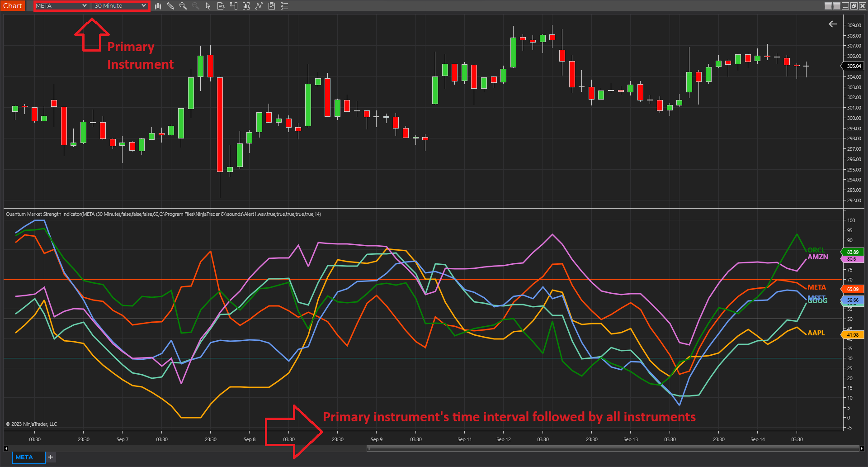Expand the 30 Minute interval dropdown
Image resolution: width=868 pixels, height=467 pixels.
point(120,6)
